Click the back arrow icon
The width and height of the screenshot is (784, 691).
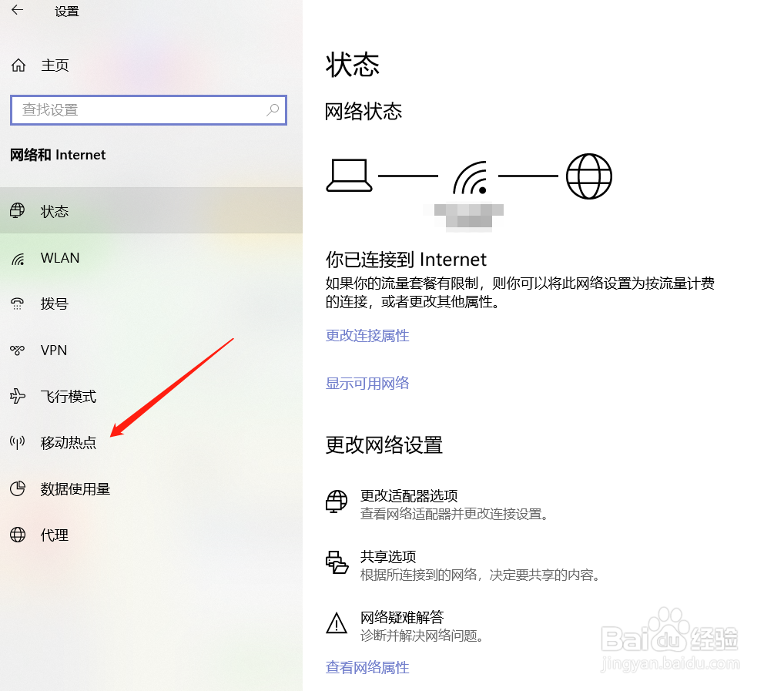[x=18, y=10]
